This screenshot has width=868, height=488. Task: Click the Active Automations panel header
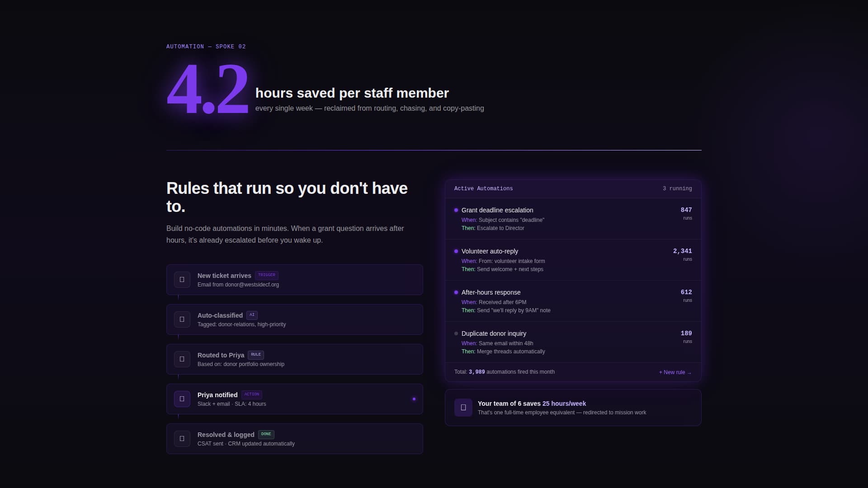point(483,188)
